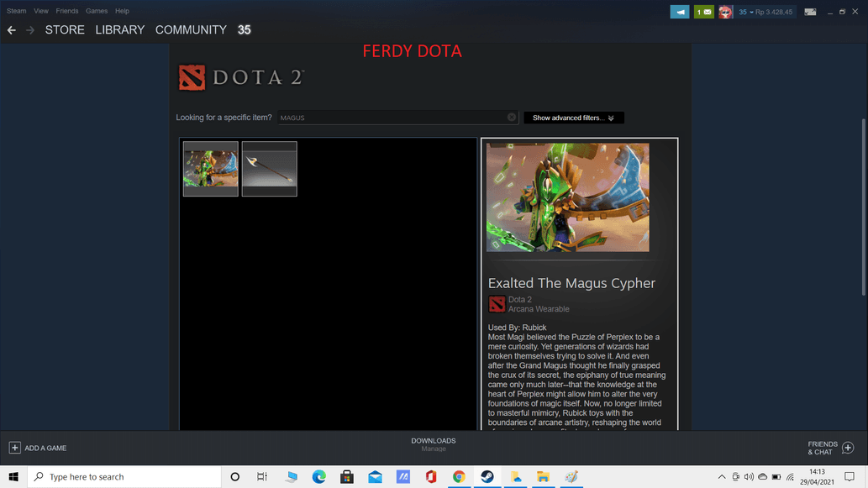Screen dimensions: 868x488
Task: Open the Games menu
Action: click(97, 11)
